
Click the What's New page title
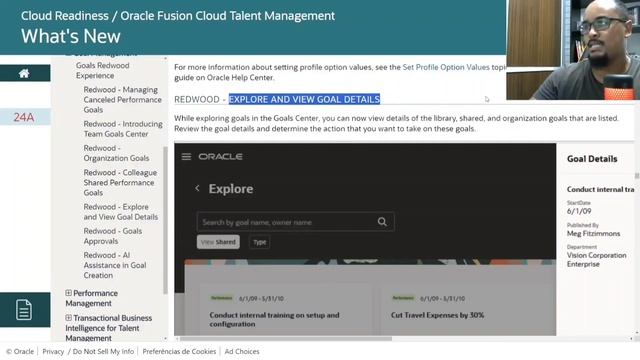click(71, 36)
